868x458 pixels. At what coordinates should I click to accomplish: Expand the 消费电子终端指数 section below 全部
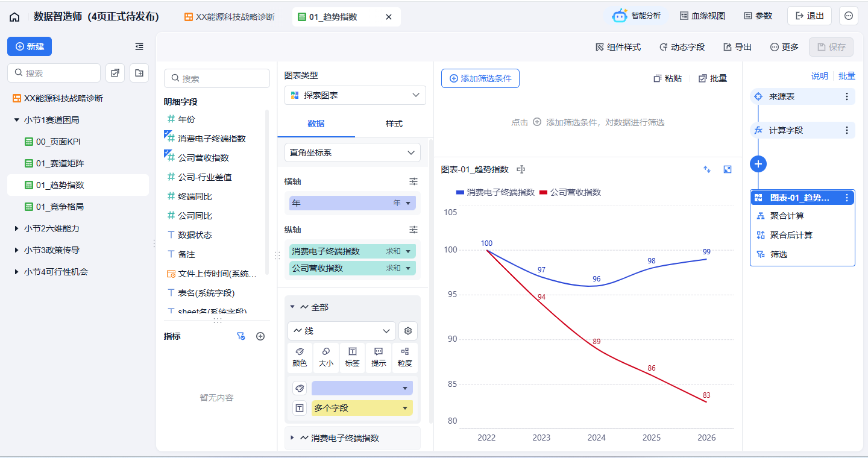click(x=292, y=438)
